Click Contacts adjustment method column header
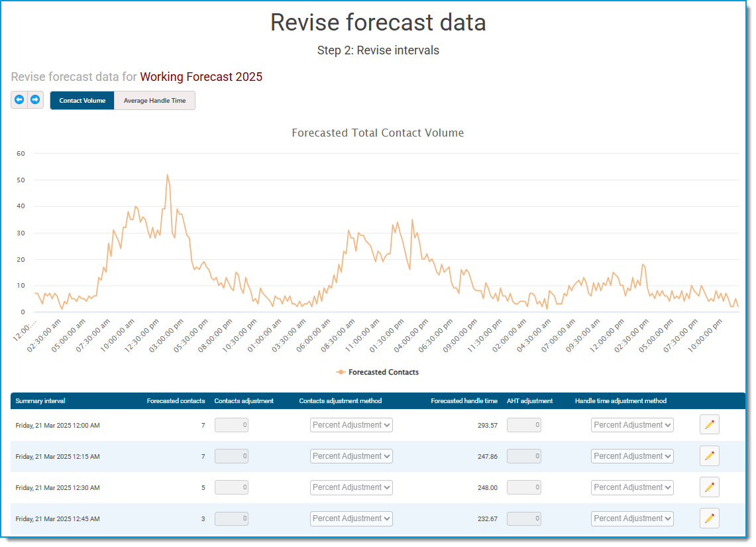756x547 pixels. (x=341, y=401)
